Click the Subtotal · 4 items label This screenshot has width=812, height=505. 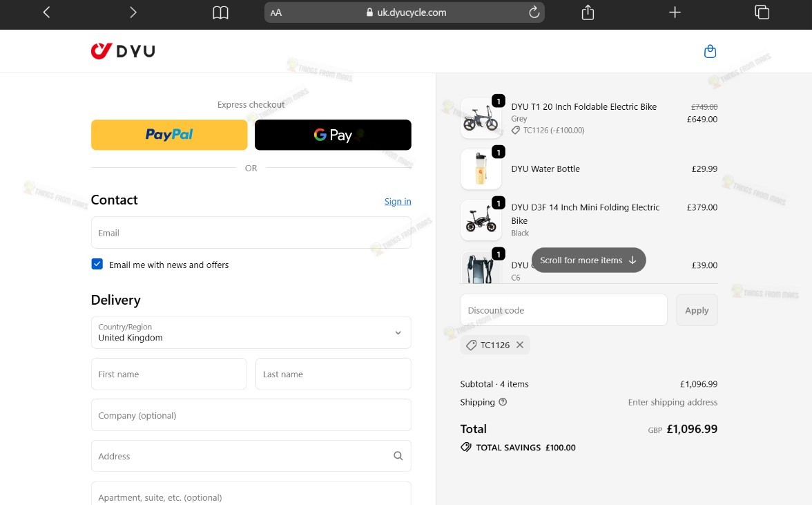[494, 384]
